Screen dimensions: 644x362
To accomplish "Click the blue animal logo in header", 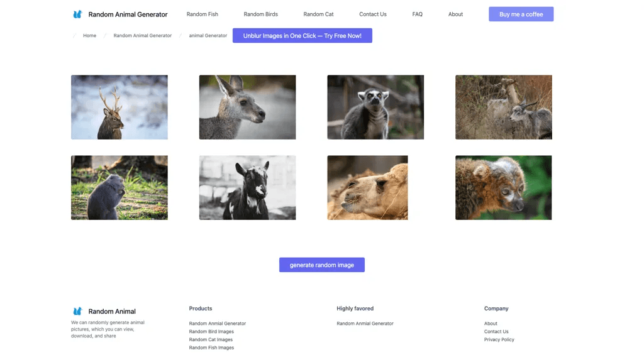I will 77,14.
